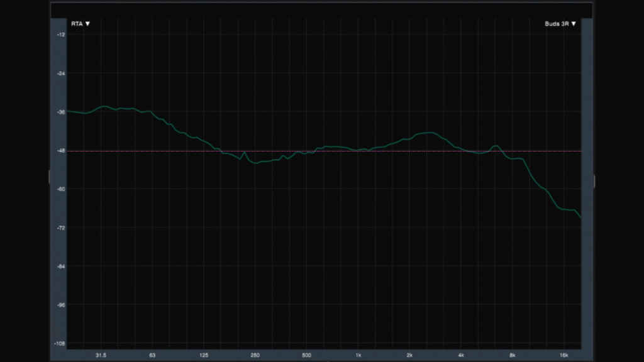Image resolution: width=644 pixels, height=362 pixels.
Task: Click the 8k frequency axis label
Action: (x=513, y=355)
